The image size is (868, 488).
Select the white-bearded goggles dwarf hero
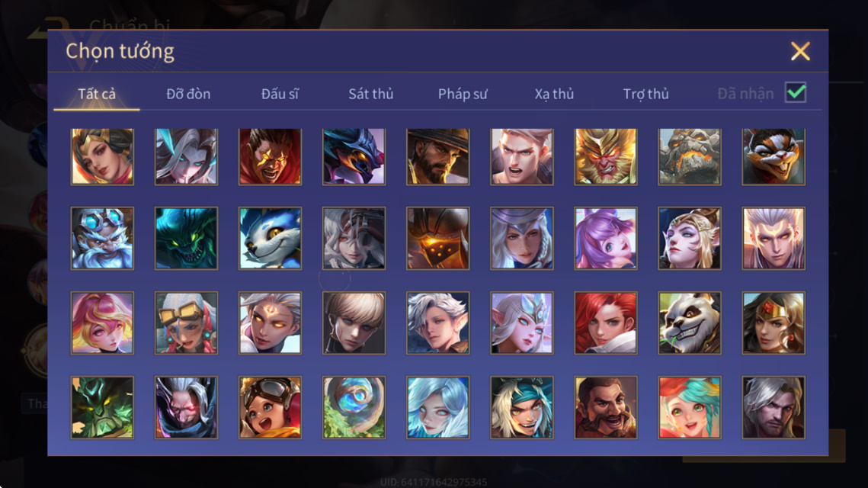click(x=102, y=238)
